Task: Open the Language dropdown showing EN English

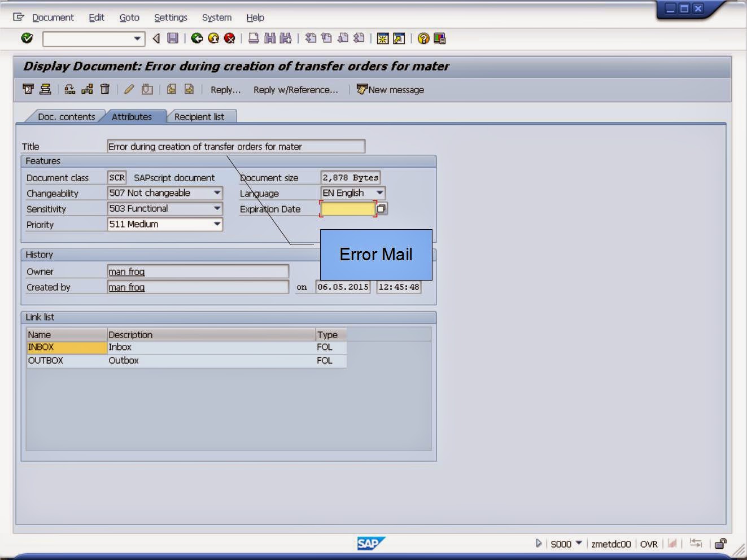Action: 379,193
